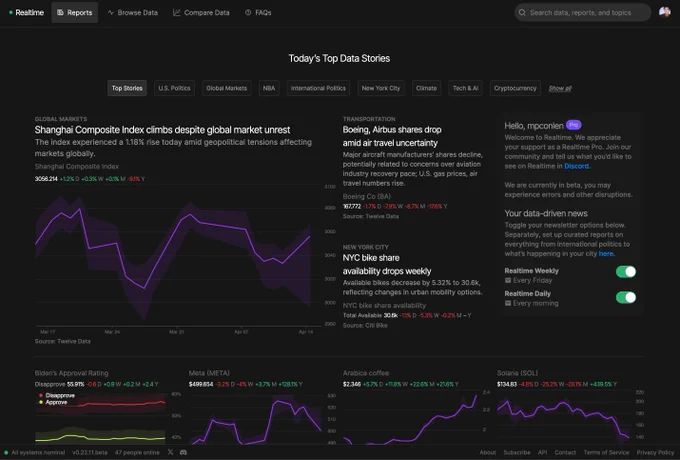The width and height of the screenshot is (680, 460).
Task: Open the NYC bike share availability story
Action: tap(387, 264)
